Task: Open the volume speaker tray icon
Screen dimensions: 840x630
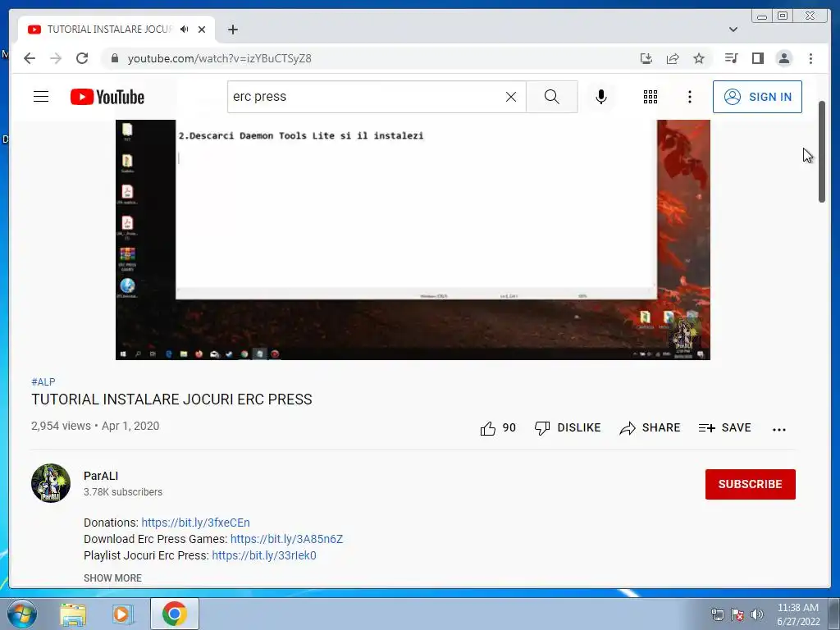Action: pos(757,614)
